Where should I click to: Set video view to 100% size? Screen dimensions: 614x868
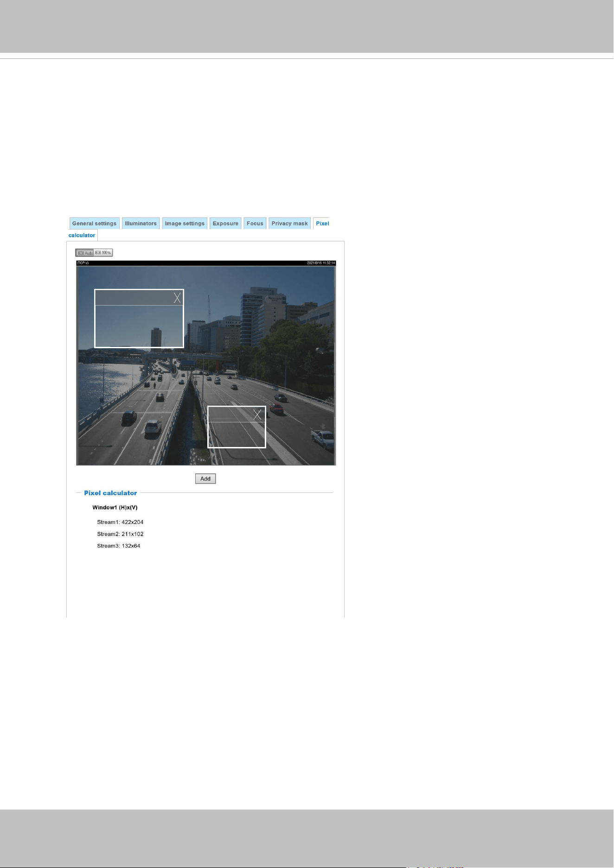tap(103, 253)
